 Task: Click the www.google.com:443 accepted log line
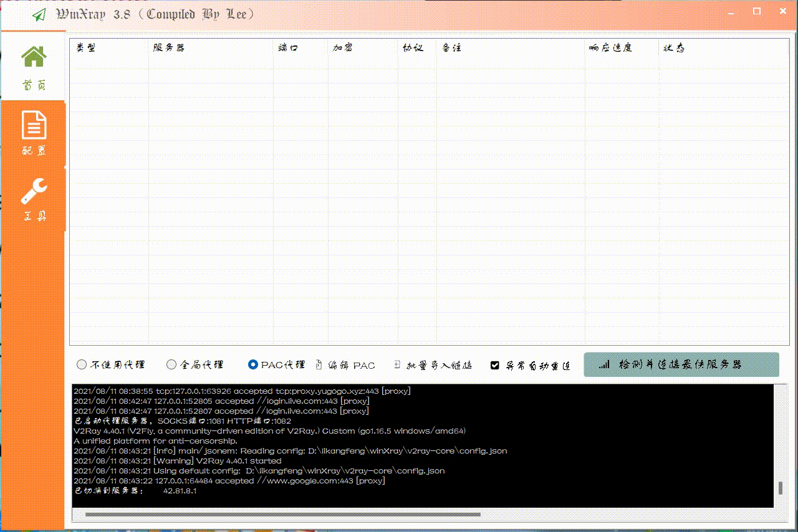pyautogui.click(x=229, y=481)
